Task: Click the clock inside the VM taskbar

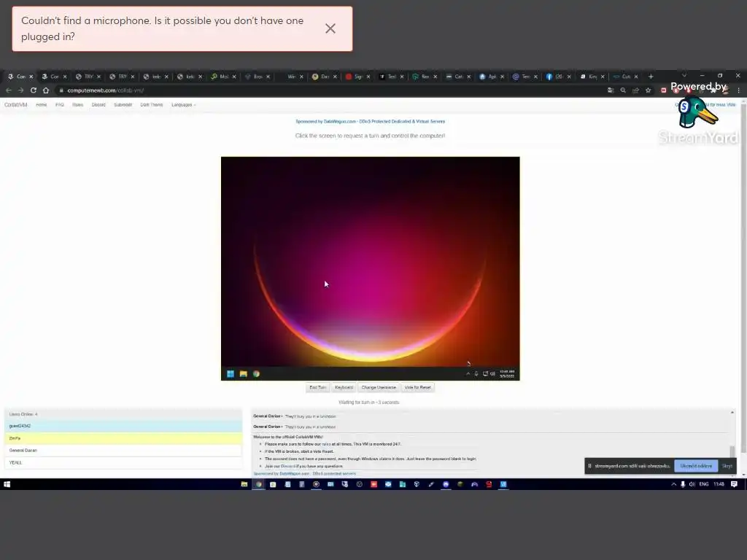Action: coord(507,374)
